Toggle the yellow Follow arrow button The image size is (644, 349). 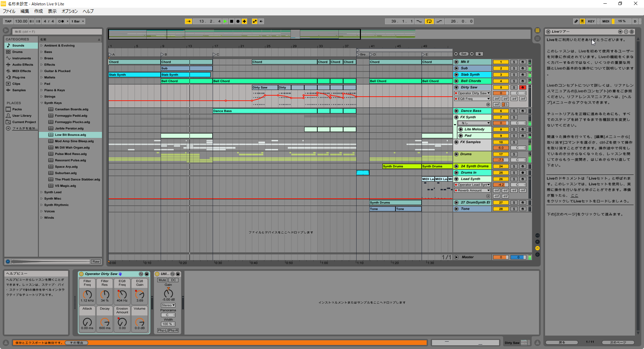(x=188, y=21)
